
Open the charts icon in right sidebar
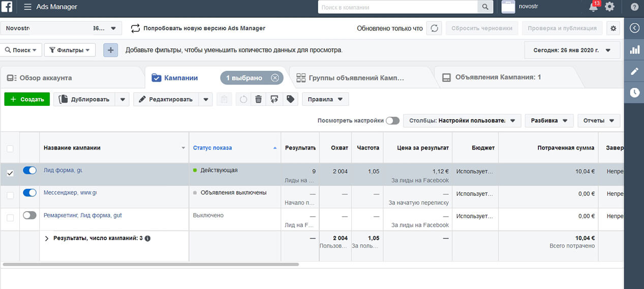pyautogui.click(x=634, y=50)
